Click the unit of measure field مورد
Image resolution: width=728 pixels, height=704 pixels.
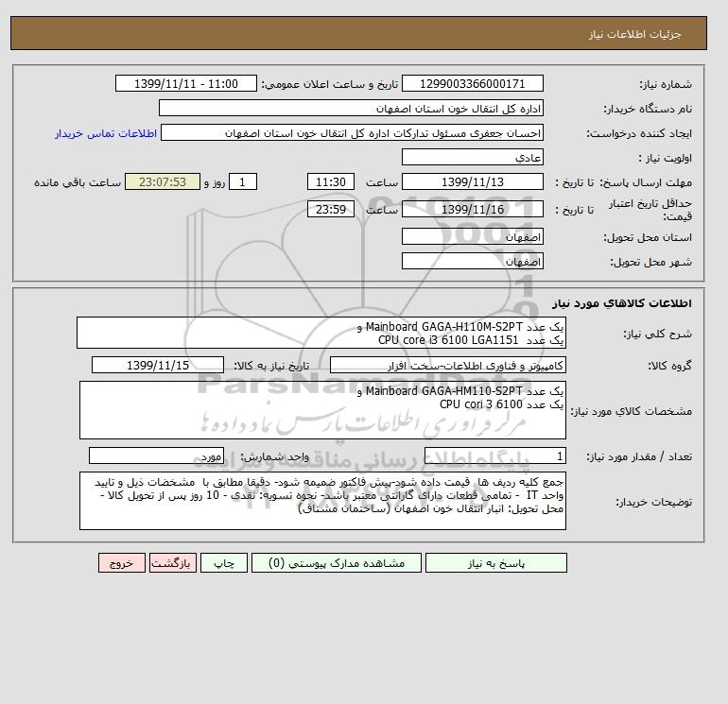pyautogui.click(x=156, y=455)
